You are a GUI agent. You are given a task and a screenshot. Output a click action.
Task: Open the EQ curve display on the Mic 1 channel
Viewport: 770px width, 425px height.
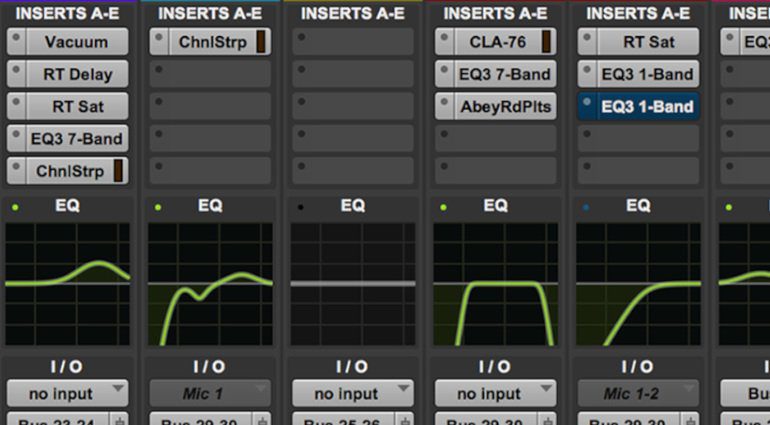click(x=210, y=284)
